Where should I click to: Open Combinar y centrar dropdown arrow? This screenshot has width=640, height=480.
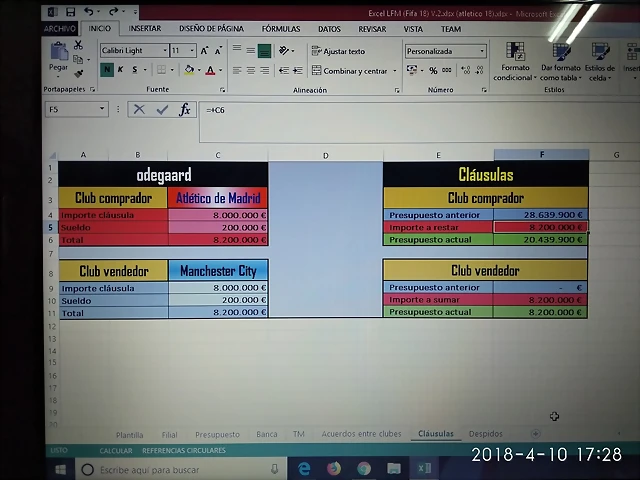click(x=395, y=71)
